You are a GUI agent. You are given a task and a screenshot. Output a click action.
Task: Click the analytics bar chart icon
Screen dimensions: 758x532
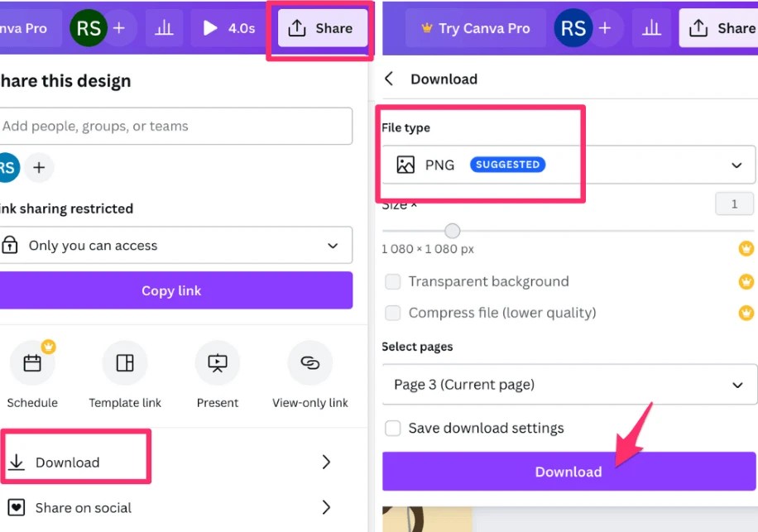(x=164, y=27)
